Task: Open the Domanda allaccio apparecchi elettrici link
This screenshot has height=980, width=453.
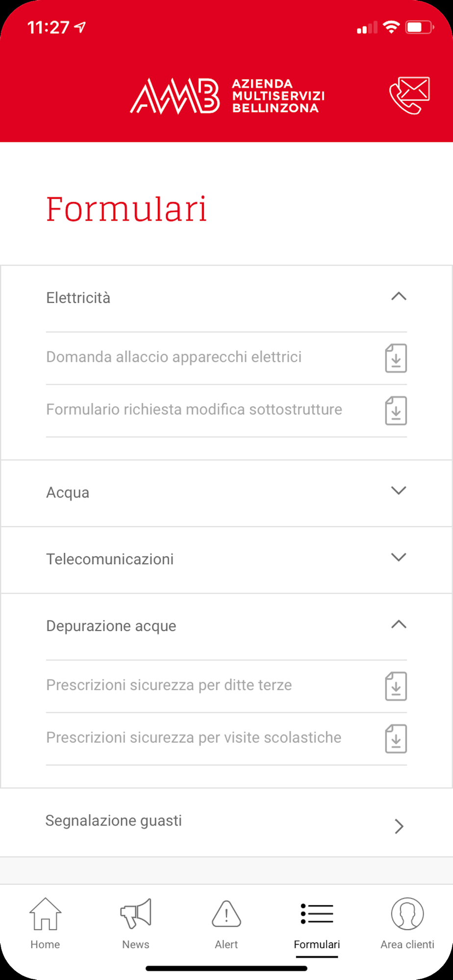Action: (x=174, y=357)
